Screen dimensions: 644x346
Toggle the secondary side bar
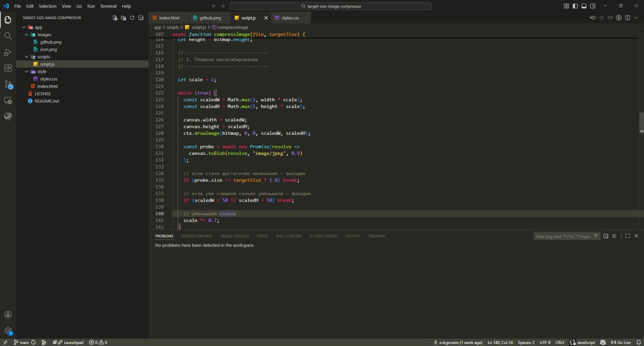(x=594, y=6)
